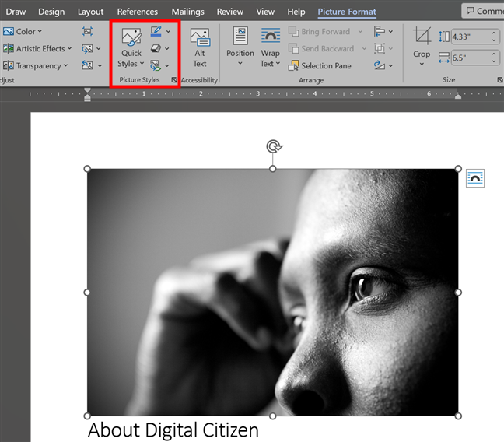Expand the Picture Layout dropdown arrow

[x=167, y=65]
